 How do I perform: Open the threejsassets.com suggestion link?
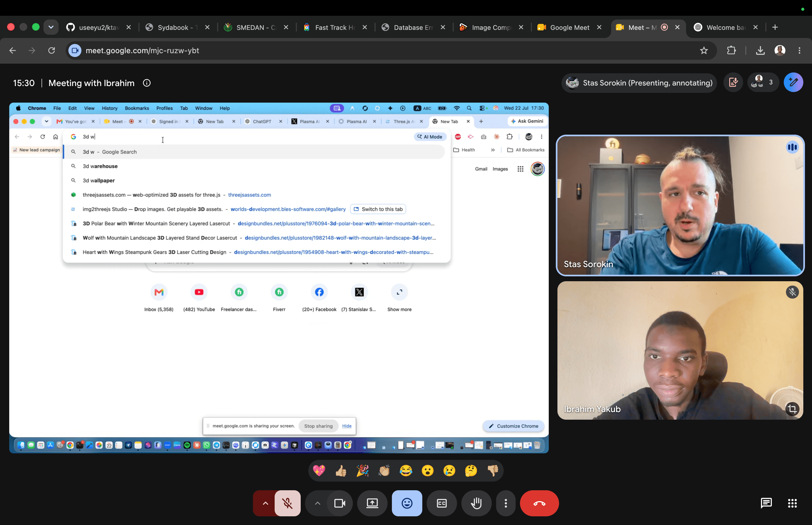click(x=249, y=195)
